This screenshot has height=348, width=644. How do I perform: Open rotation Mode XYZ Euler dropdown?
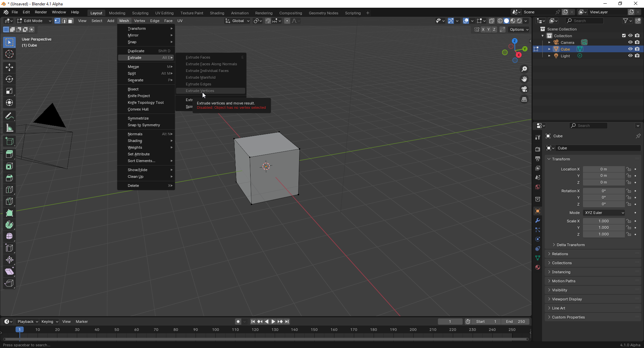click(604, 213)
